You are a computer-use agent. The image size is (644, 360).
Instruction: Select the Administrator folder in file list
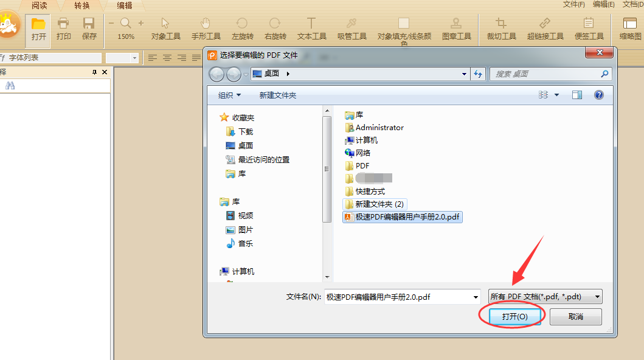click(375, 128)
